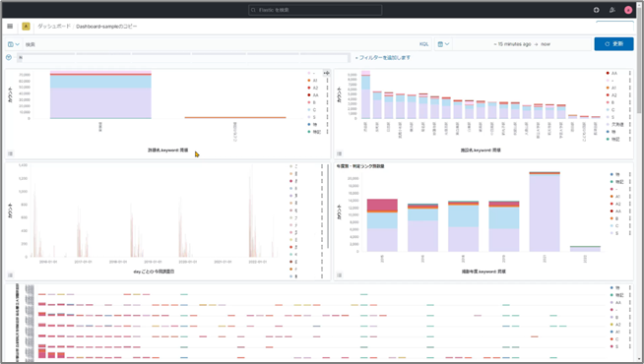Click the S color dot in the top-right chart legend

pos(608,117)
